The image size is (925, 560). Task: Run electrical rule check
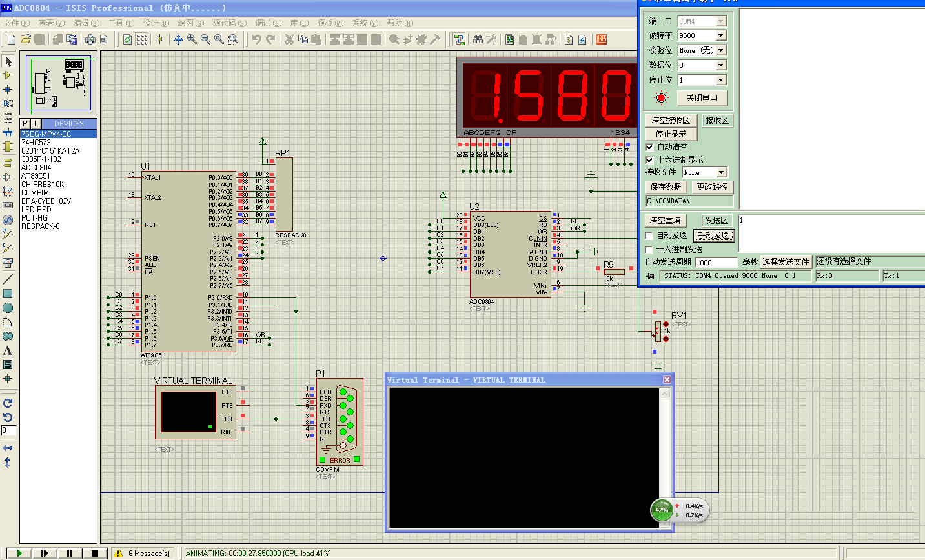pyautogui.click(x=582, y=39)
